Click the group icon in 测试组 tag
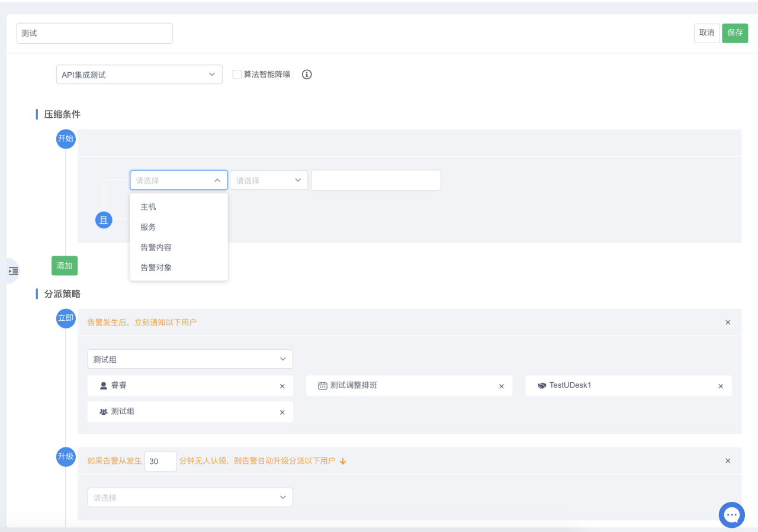 [x=104, y=412]
